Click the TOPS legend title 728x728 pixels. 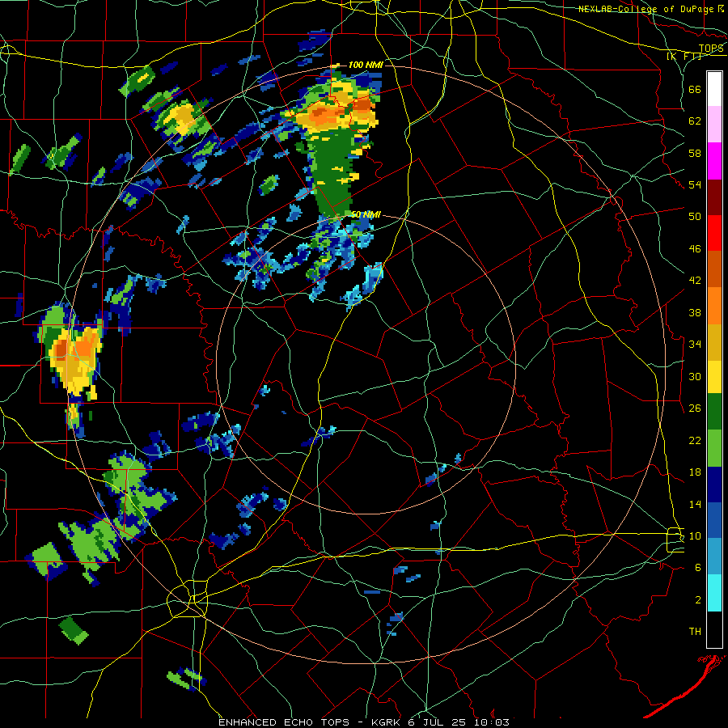click(711, 49)
